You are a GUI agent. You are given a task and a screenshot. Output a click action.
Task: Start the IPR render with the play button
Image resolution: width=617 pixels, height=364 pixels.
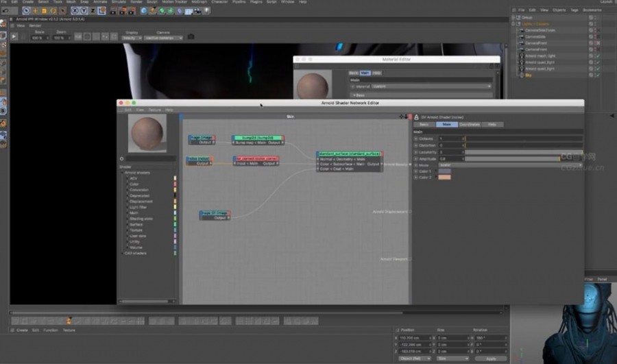pyautogui.click(x=14, y=36)
